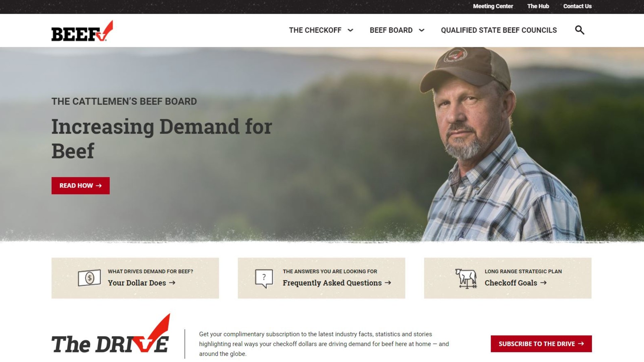Click the question mark speech bubble icon
The height and width of the screenshot is (362, 644).
[264, 279]
